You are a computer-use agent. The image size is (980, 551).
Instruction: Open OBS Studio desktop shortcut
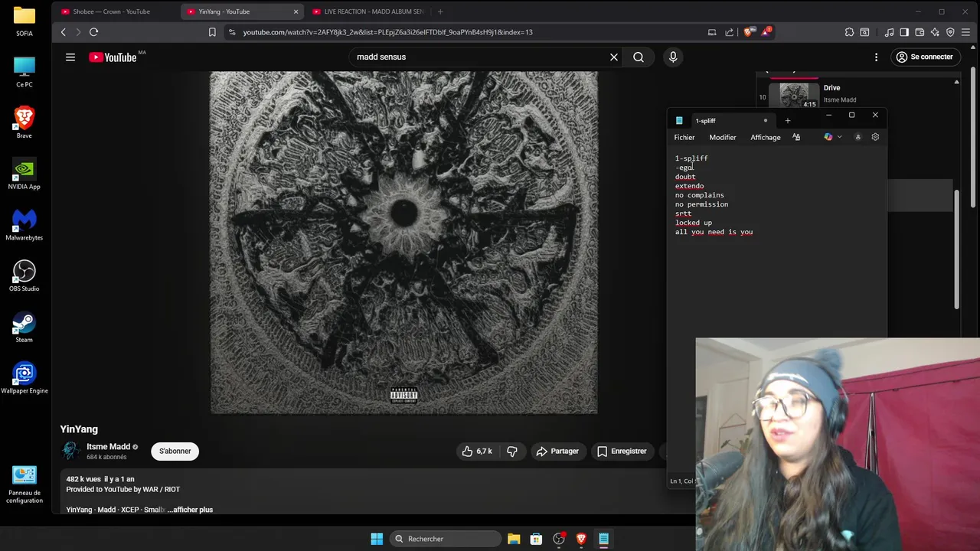(x=24, y=276)
